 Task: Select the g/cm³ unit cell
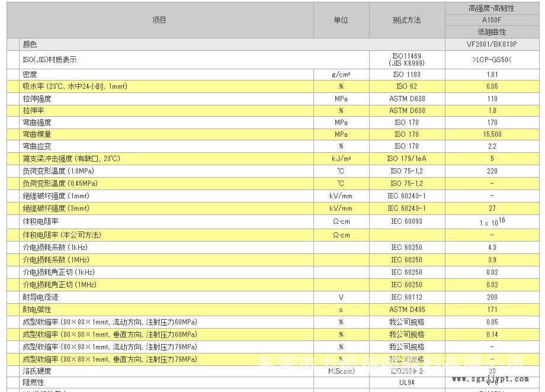(x=341, y=75)
